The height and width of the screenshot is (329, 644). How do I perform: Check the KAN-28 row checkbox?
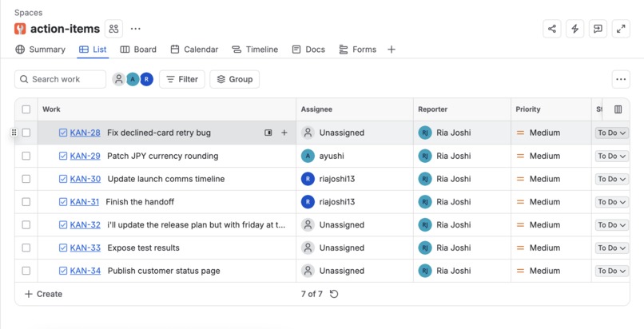click(x=26, y=133)
